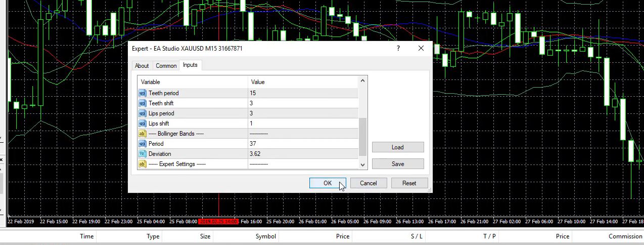
Task: Click the string icon beside Bollinger Bands
Action: (142, 134)
